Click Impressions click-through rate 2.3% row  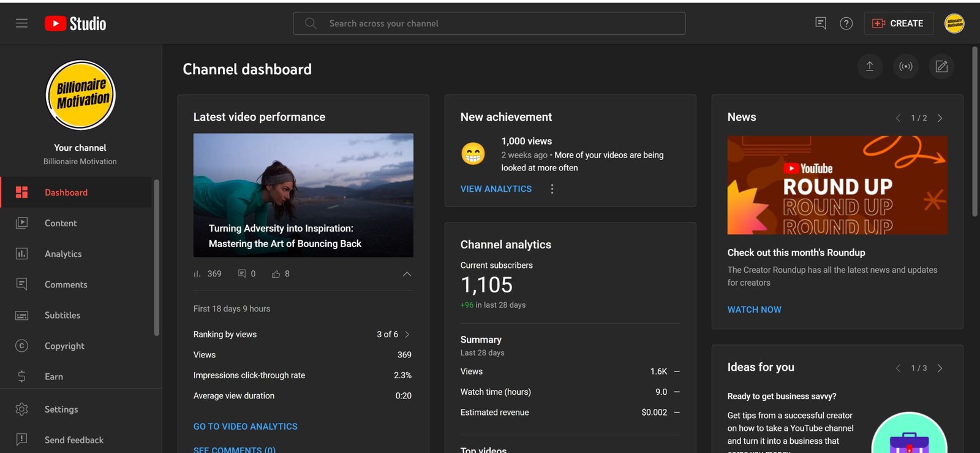click(x=303, y=375)
